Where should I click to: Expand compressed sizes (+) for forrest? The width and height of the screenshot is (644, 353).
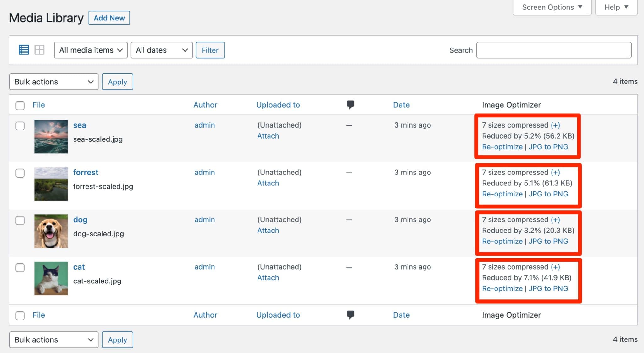pos(555,172)
